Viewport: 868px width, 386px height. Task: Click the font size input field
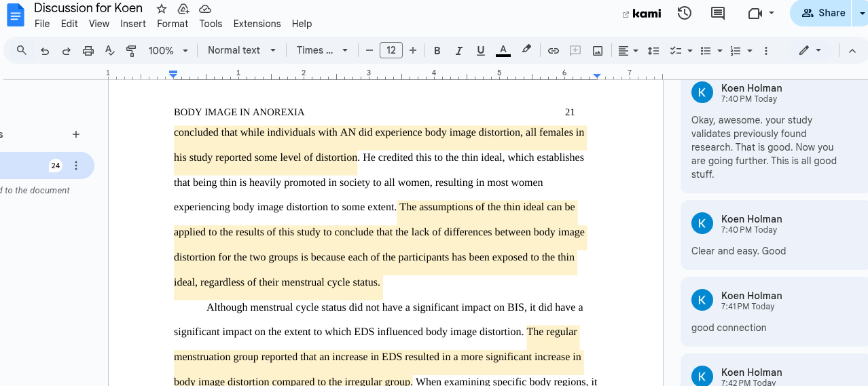click(x=391, y=51)
